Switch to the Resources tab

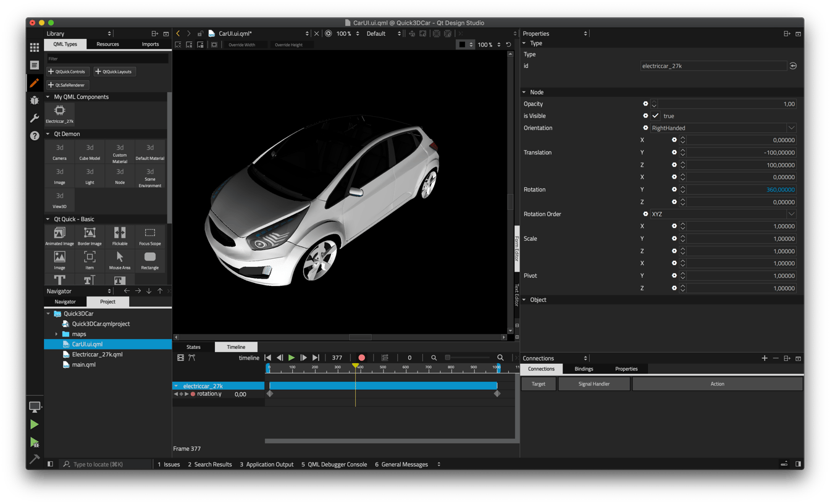pyautogui.click(x=107, y=44)
